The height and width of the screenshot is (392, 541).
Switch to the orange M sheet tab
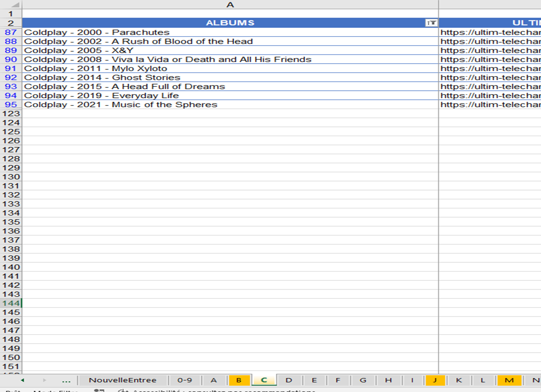pyautogui.click(x=509, y=380)
